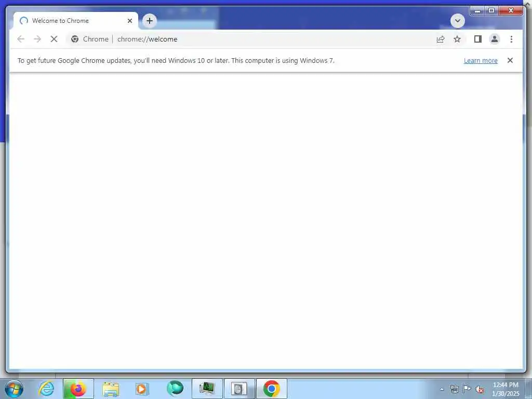Go back with the back arrow

click(x=21, y=39)
